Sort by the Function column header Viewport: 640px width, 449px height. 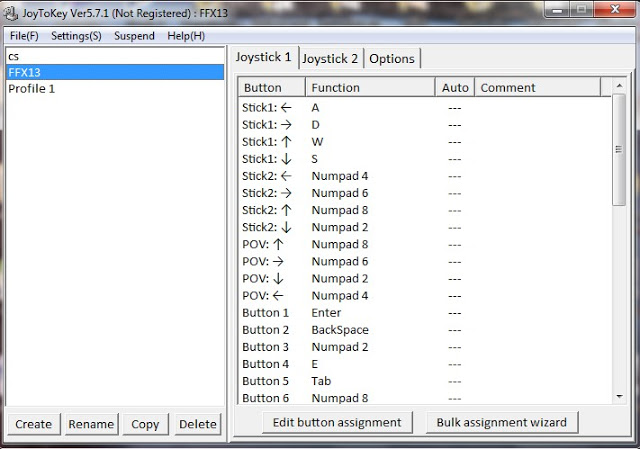(x=370, y=87)
